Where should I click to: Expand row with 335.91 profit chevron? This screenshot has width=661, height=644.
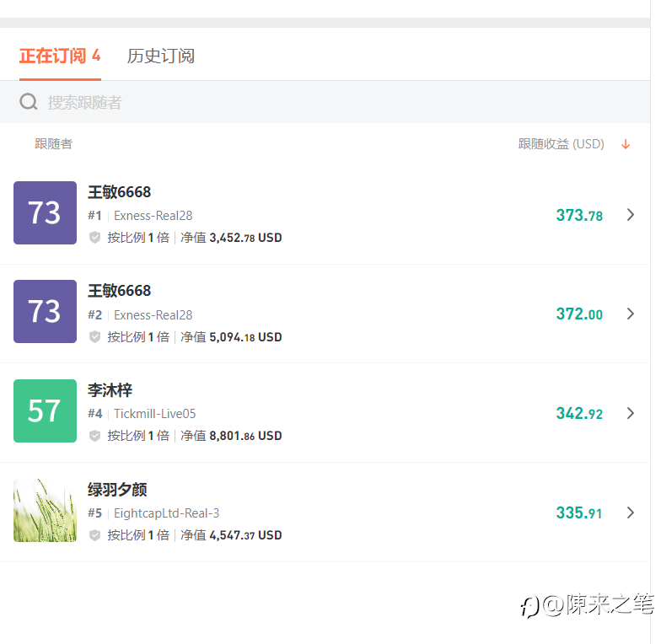point(631,513)
